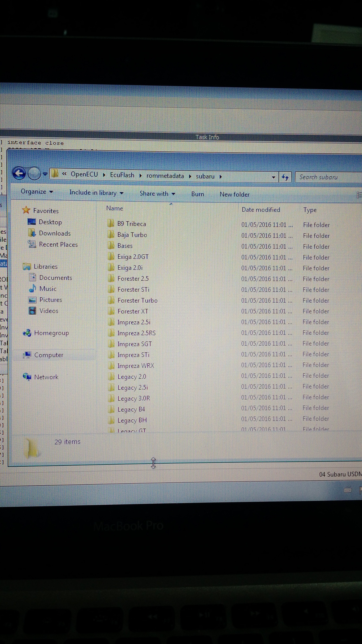Open the Documents library

point(51,278)
